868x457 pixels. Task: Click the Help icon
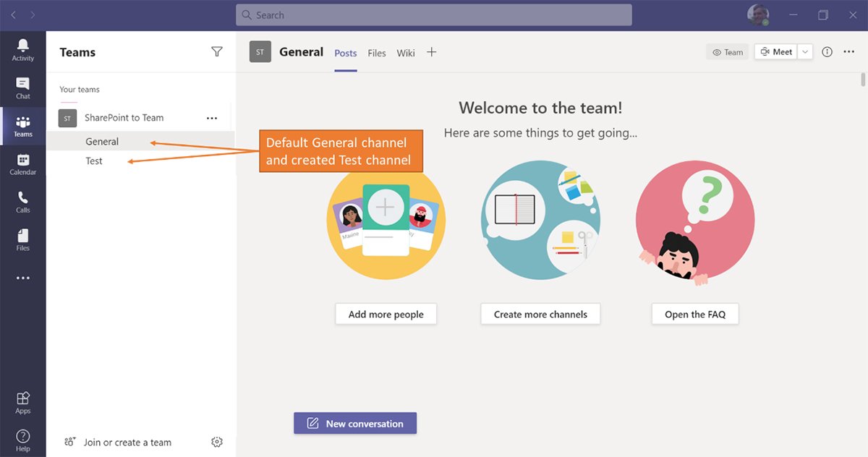click(23, 440)
